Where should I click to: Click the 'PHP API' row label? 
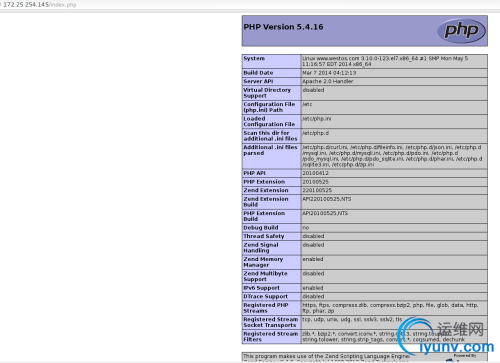point(254,173)
